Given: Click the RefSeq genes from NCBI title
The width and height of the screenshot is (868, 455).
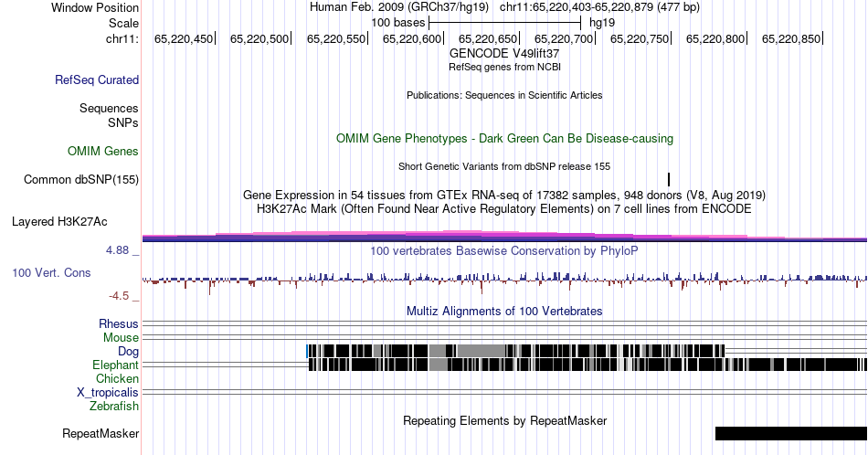Looking at the screenshot, I should tap(504, 67).
